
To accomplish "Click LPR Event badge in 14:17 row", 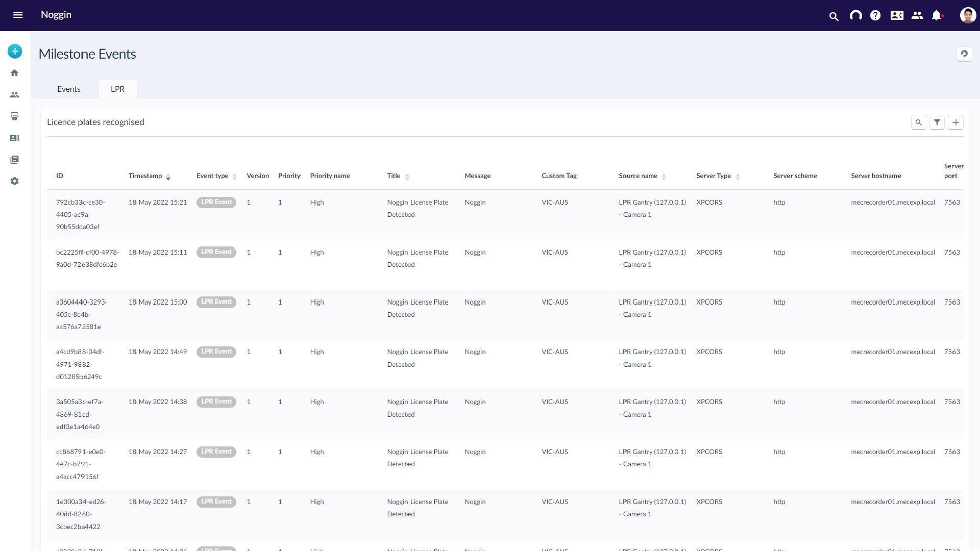I will coord(216,502).
